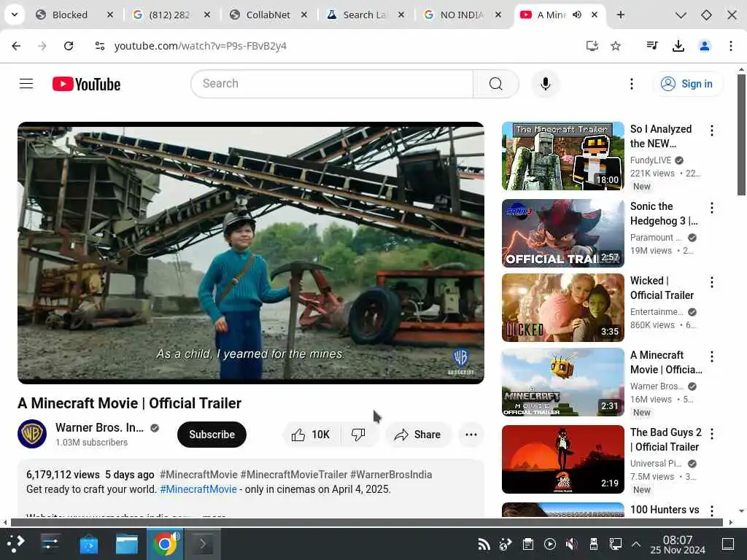
Task: Open YouTube settings three-dot menu
Action: [x=631, y=84]
